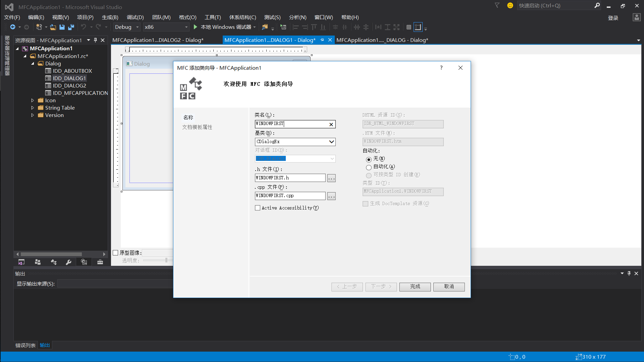Click the Save All toolbar icon
This screenshot has height=362, width=644.
point(71,27)
